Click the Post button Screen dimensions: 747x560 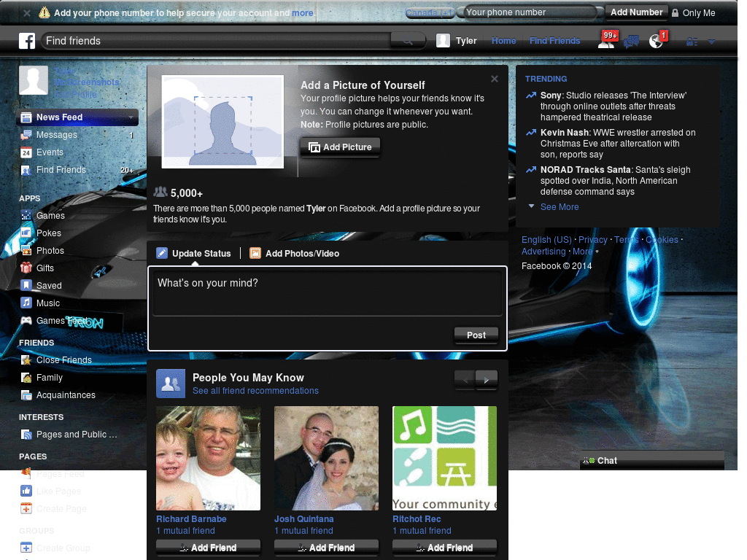pyautogui.click(x=476, y=335)
